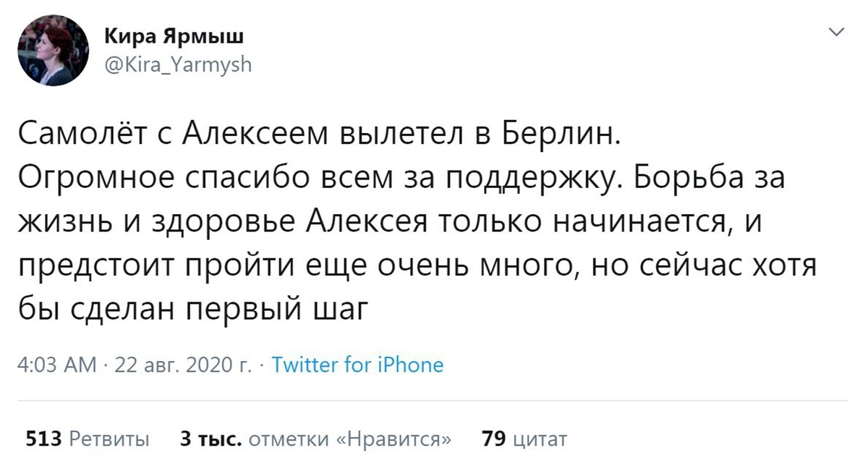The width and height of the screenshot is (868, 473).
Task: Show the 3 тыс. likes number
Action: coord(210,438)
